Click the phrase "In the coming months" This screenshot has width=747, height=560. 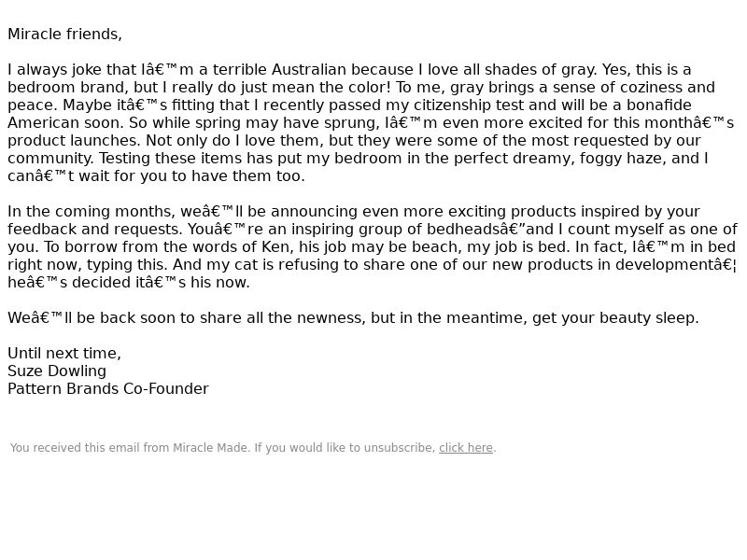click(92, 212)
